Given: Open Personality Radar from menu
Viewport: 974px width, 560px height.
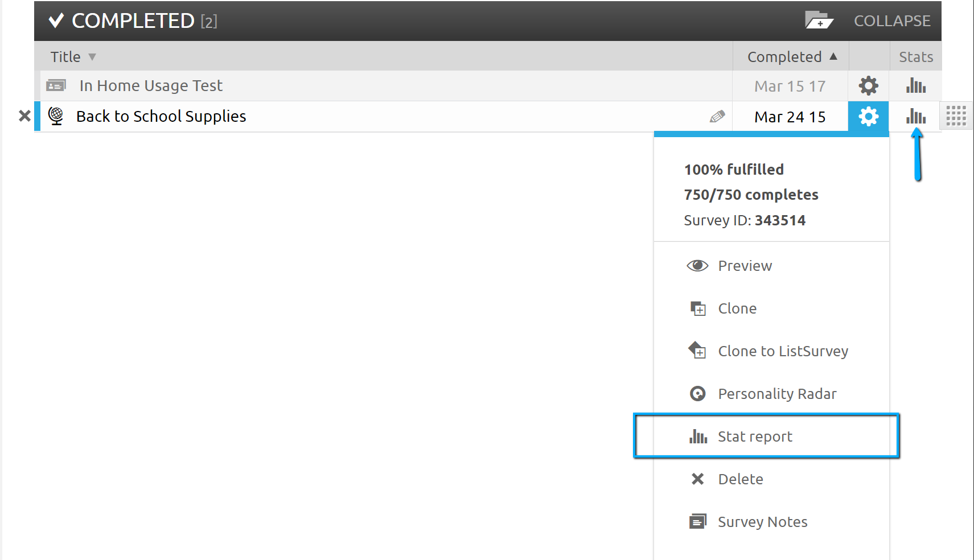Looking at the screenshot, I should [x=777, y=394].
